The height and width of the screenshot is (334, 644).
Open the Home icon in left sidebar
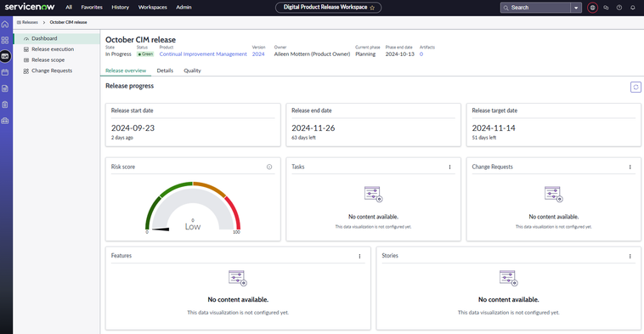(5, 25)
